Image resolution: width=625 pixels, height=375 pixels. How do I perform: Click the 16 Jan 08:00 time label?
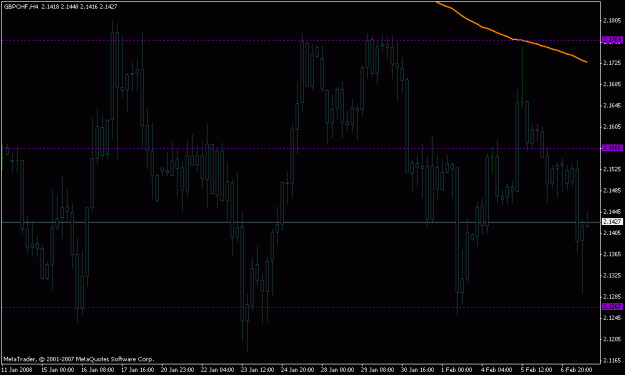98,370
